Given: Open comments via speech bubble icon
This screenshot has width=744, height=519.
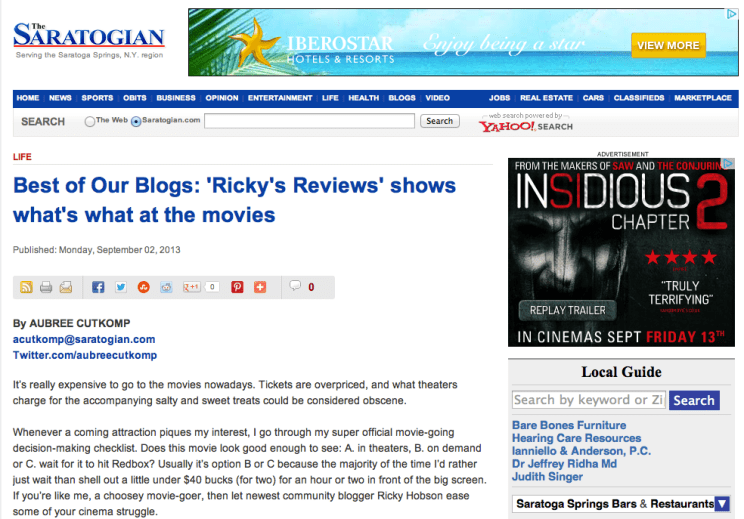Looking at the screenshot, I should [x=295, y=286].
